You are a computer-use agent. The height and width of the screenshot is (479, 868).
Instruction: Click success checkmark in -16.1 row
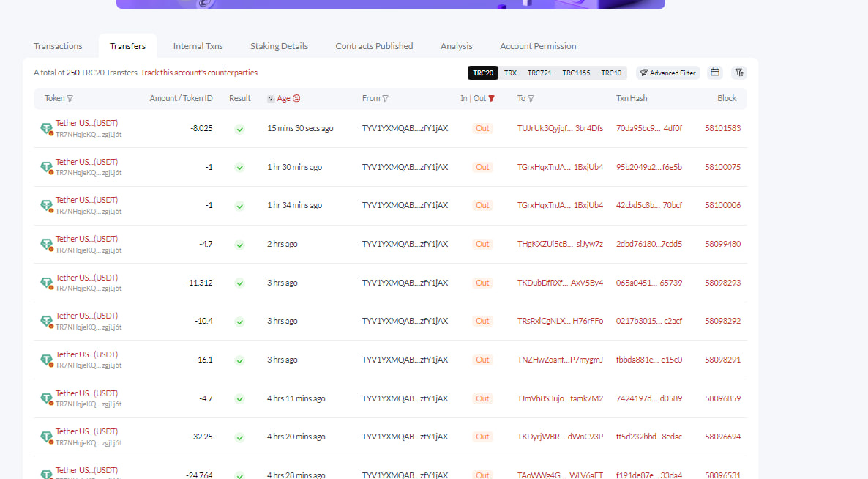pyautogui.click(x=240, y=360)
